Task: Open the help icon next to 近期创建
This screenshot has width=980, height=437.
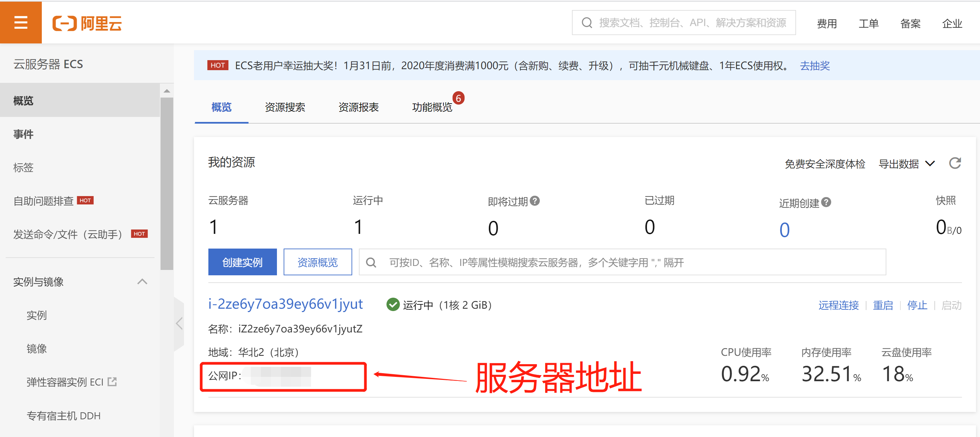Action: point(826,202)
